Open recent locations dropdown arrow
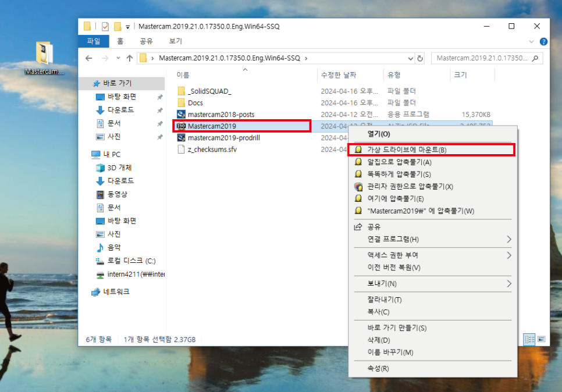Image resolution: width=562 pixels, height=392 pixels. pyautogui.click(x=118, y=58)
